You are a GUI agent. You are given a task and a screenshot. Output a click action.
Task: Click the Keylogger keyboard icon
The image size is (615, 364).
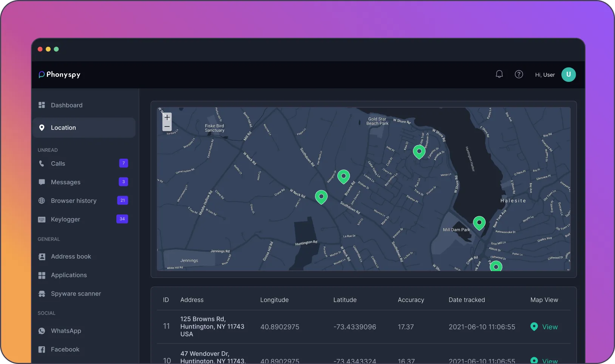tap(42, 219)
